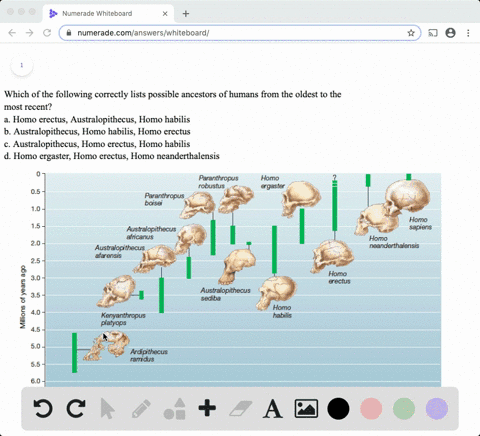Open the shapes tool
Screen dimensions: 480x436
click(x=174, y=409)
